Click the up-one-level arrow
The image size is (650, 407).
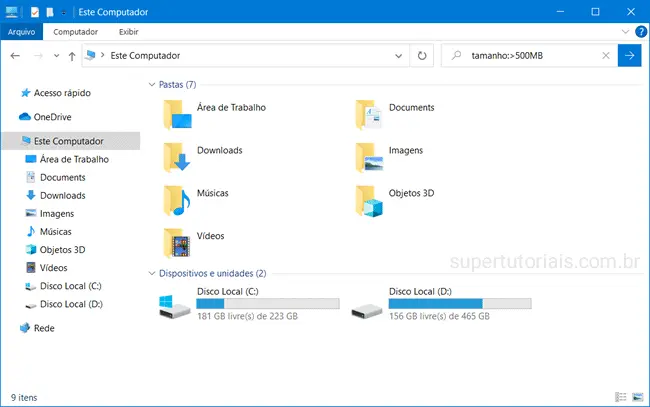[x=69, y=56]
